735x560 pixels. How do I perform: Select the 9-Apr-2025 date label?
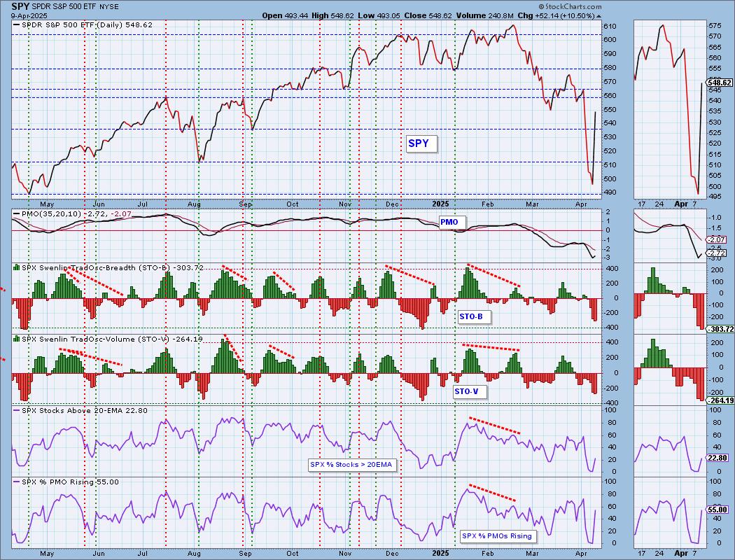(x=29, y=15)
